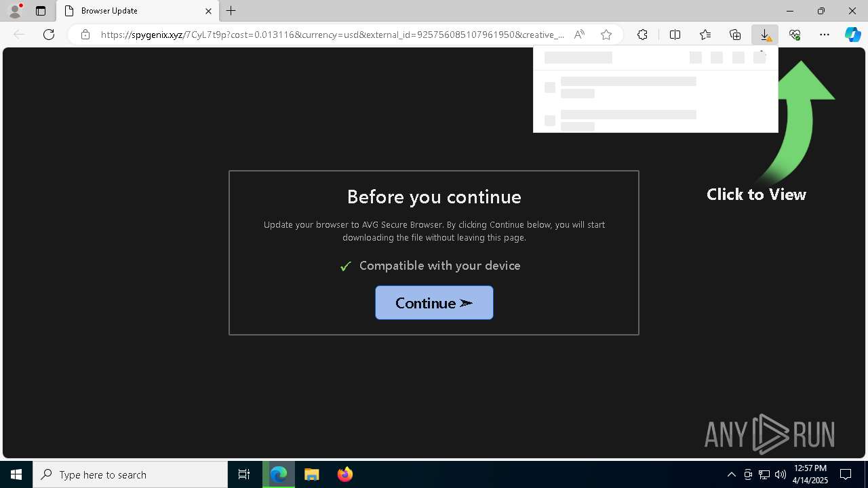Open the volume tray icon

[x=781, y=474]
